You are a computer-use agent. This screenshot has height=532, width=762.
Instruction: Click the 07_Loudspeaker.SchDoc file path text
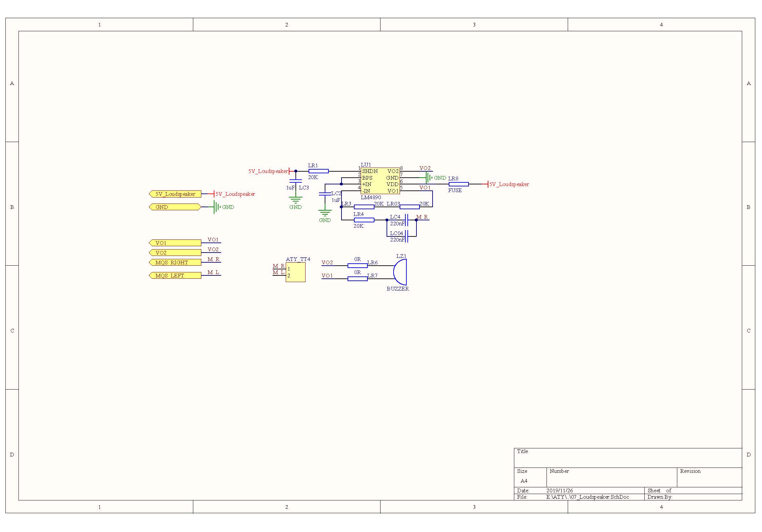point(588,497)
